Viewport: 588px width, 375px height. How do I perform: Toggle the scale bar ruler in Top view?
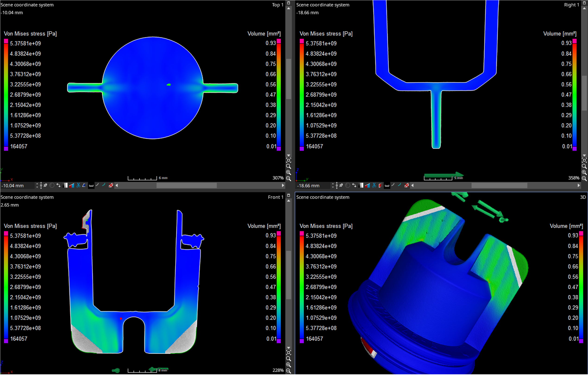(x=91, y=186)
